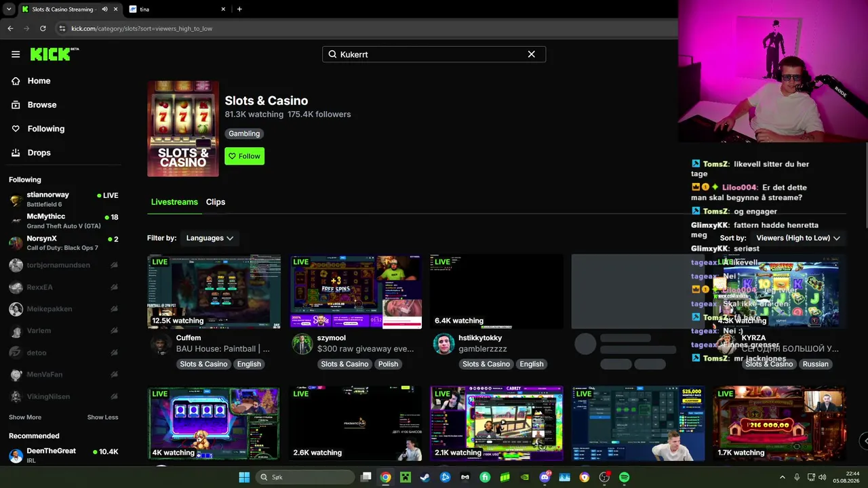Click szymool's channel avatar
Screen dimensions: 868x488
click(x=302, y=344)
